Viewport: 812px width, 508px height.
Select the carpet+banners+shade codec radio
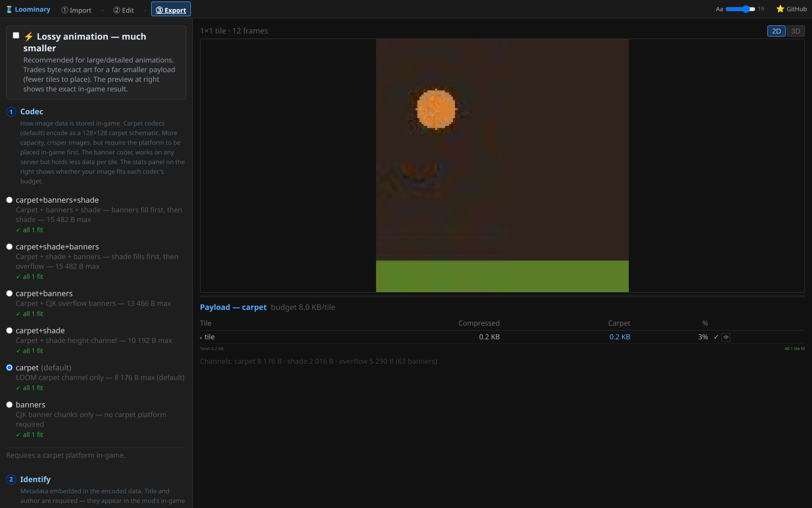pyautogui.click(x=9, y=200)
